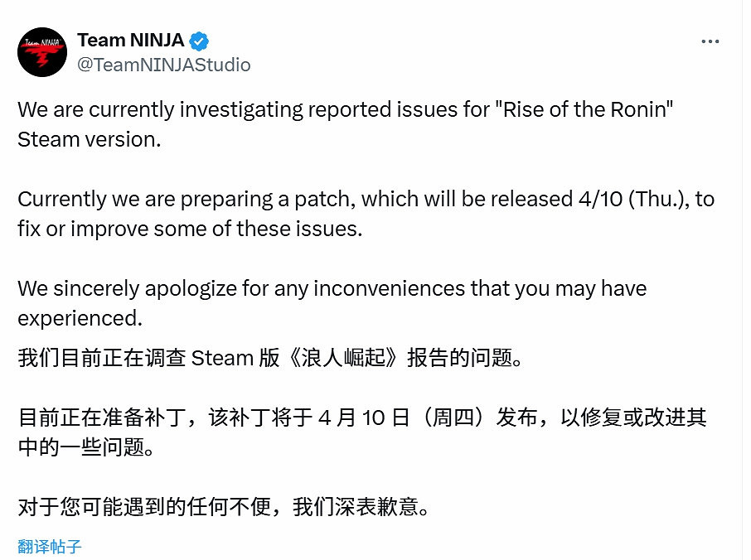Viewport: 751px width, 560px height.
Task: Select the red Team NINJA logo image
Action: coord(41,51)
